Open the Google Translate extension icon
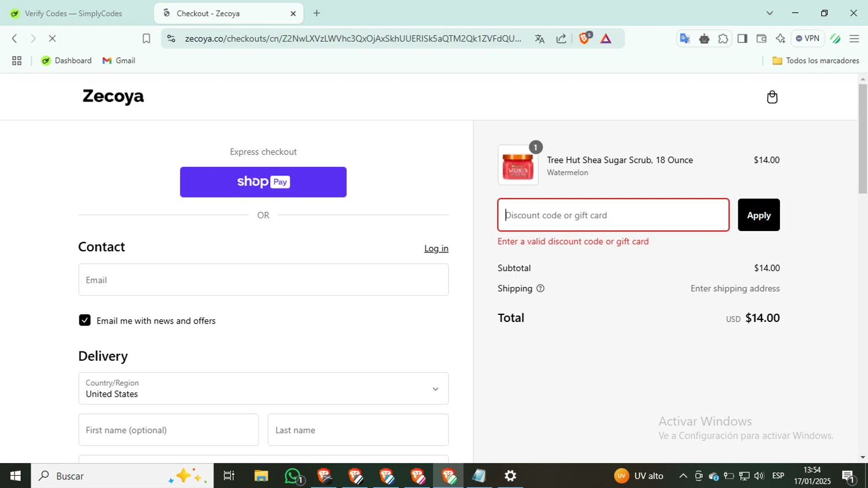The width and height of the screenshot is (868, 488). (685, 39)
